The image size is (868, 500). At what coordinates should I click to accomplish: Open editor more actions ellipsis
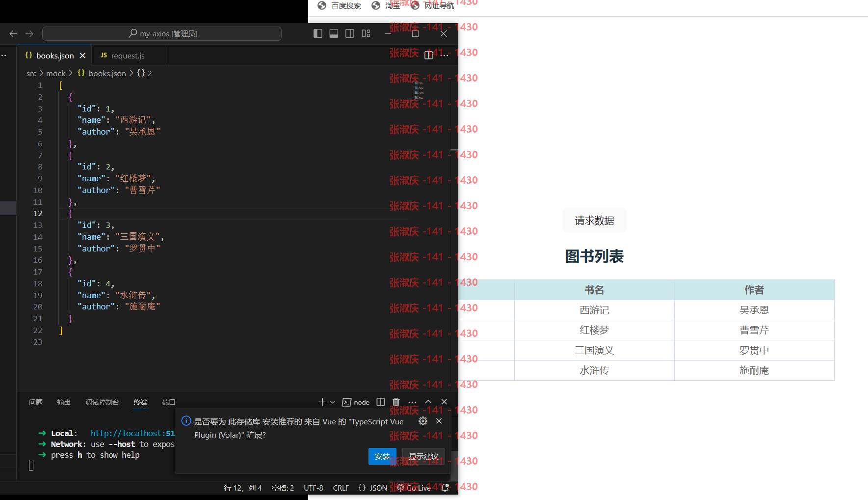click(x=445, y=55)
